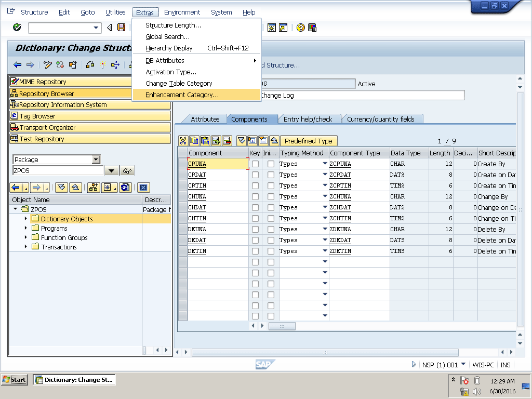Click the Paste clipboard icon in table toolbar

tap(205, 140)
